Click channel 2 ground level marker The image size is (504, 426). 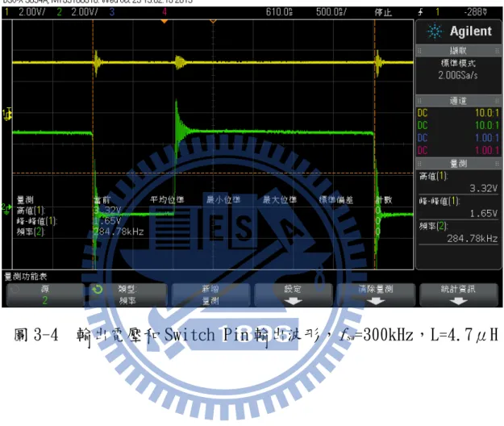coord(6,208)
